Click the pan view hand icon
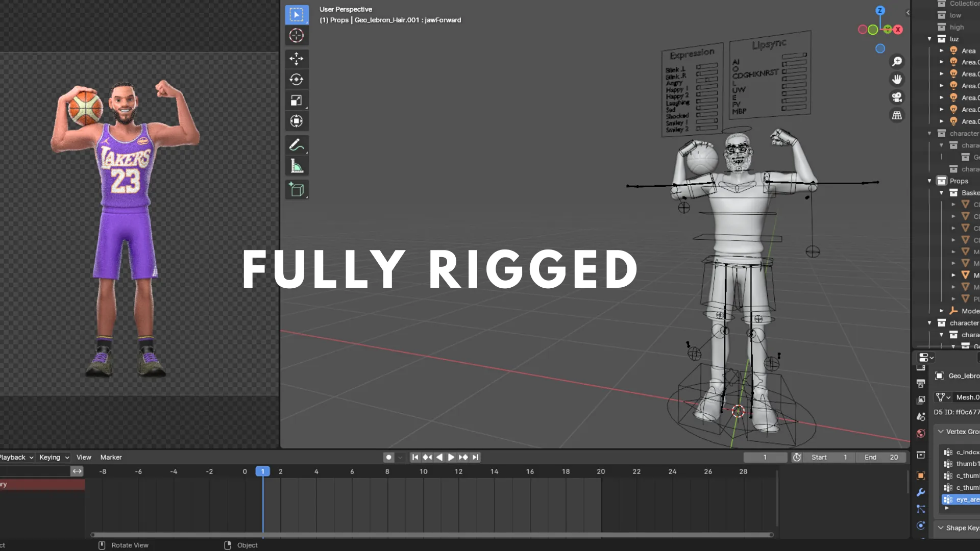980x551 pixels. pyautogui.click(x=897, y=80)
